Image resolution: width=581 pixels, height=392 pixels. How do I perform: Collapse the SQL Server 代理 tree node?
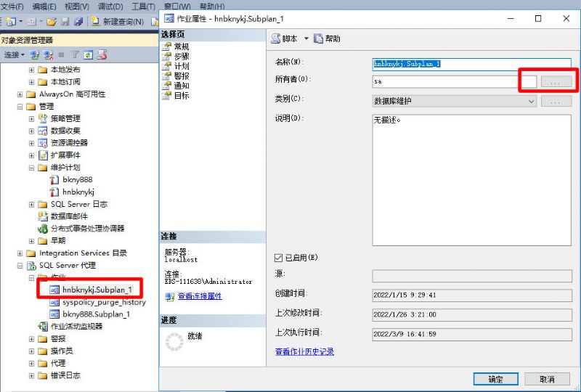[x=21, y=266]
